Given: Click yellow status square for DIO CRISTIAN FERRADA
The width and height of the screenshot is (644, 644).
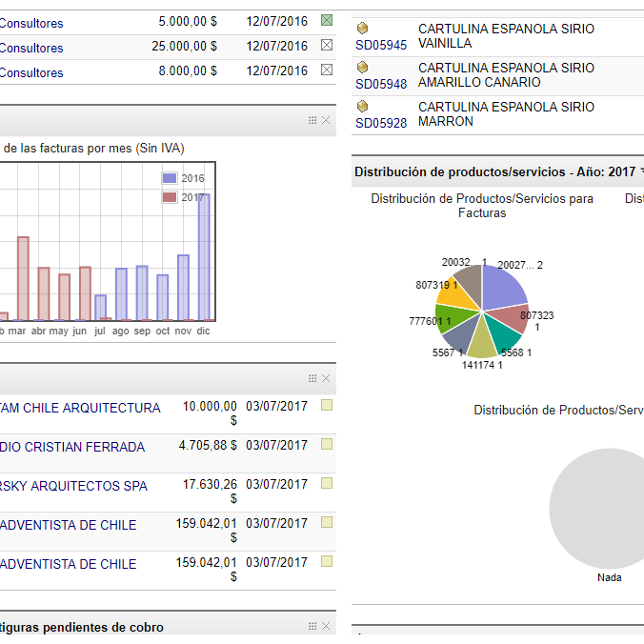Looking at the screenshot, I should (327, 444).
